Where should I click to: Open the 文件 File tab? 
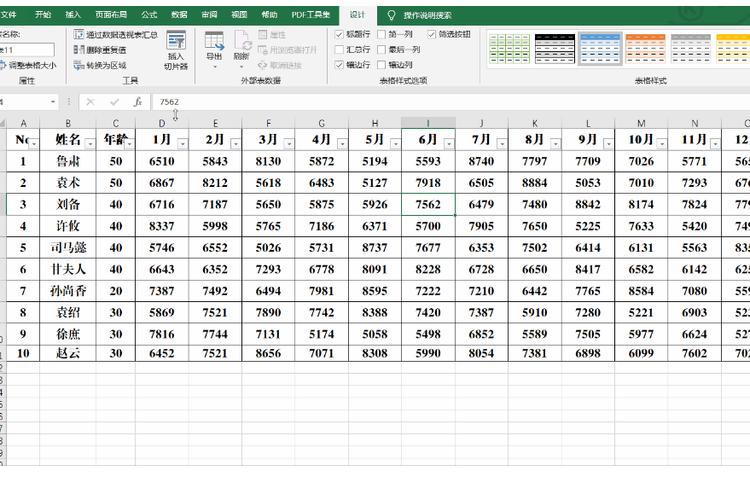tap(9, 15)
